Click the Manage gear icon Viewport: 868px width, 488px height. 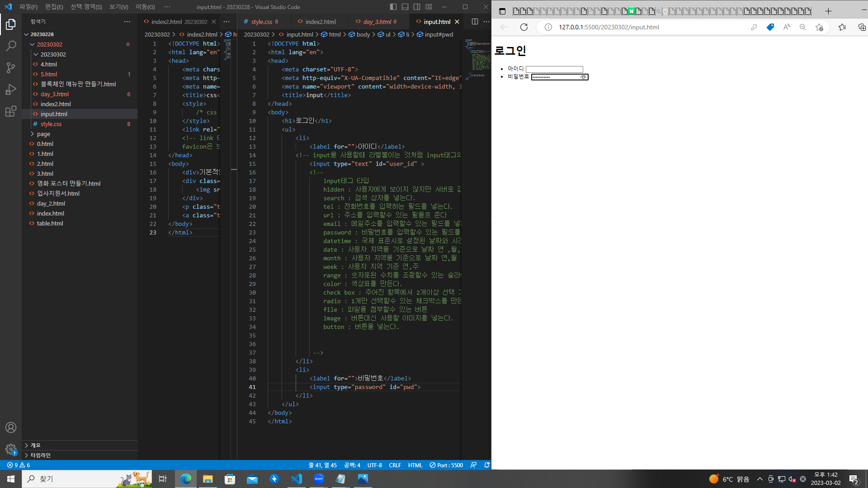11,449
